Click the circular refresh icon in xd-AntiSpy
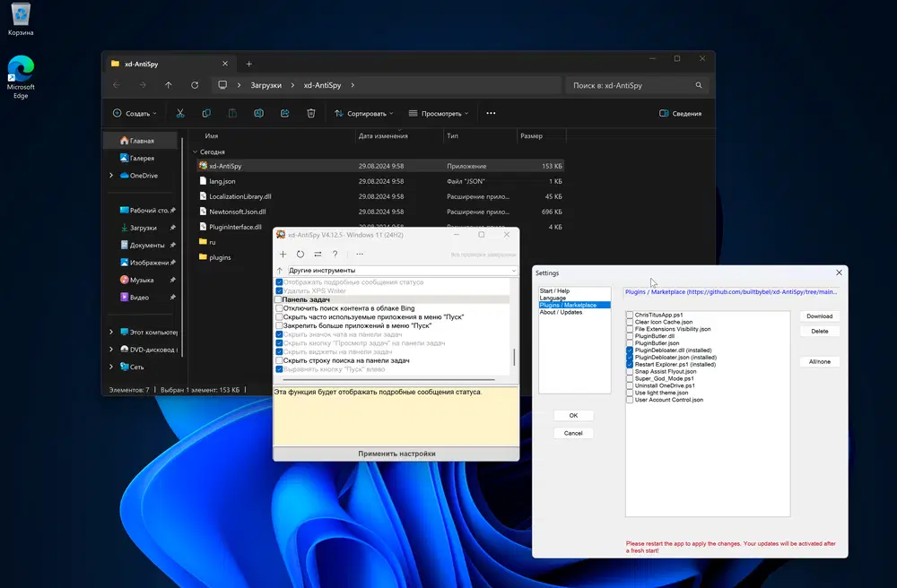This screenshot has width=897, height=588. (x=300, y=255)
